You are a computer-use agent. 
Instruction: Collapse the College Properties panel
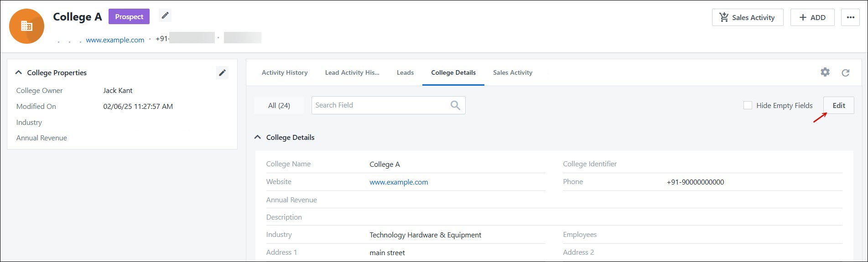click(x=19, y=72)
